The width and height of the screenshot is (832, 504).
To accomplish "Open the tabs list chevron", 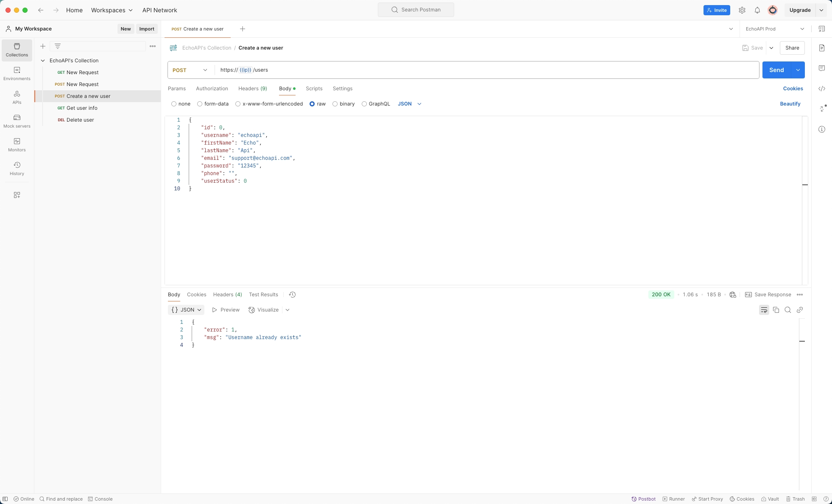I will 731,29.
